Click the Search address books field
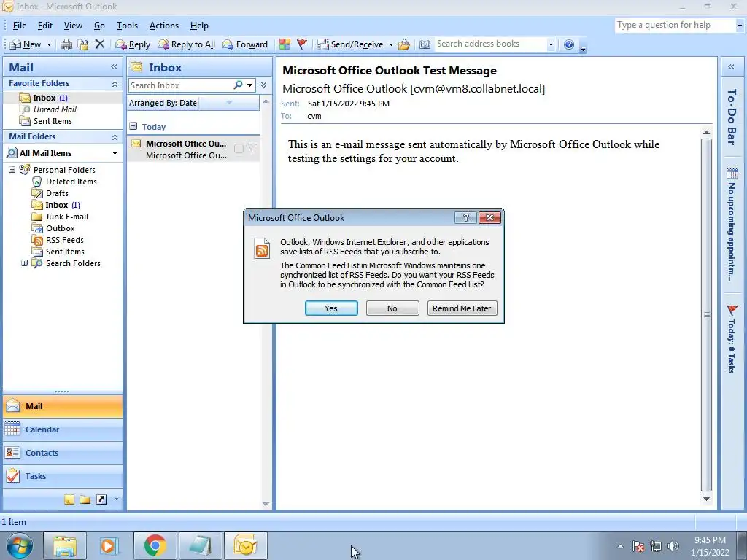 click(x=491, y=44)
